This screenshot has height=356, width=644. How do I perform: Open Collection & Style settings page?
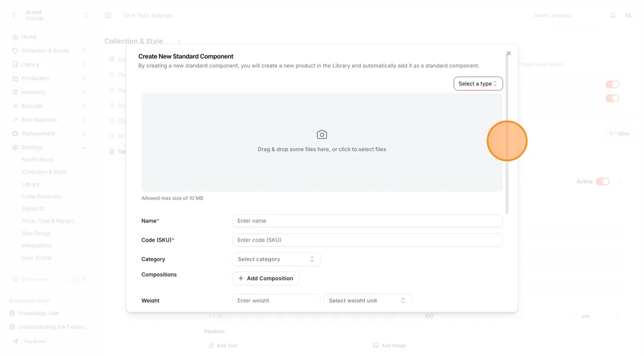click(44, 171)
